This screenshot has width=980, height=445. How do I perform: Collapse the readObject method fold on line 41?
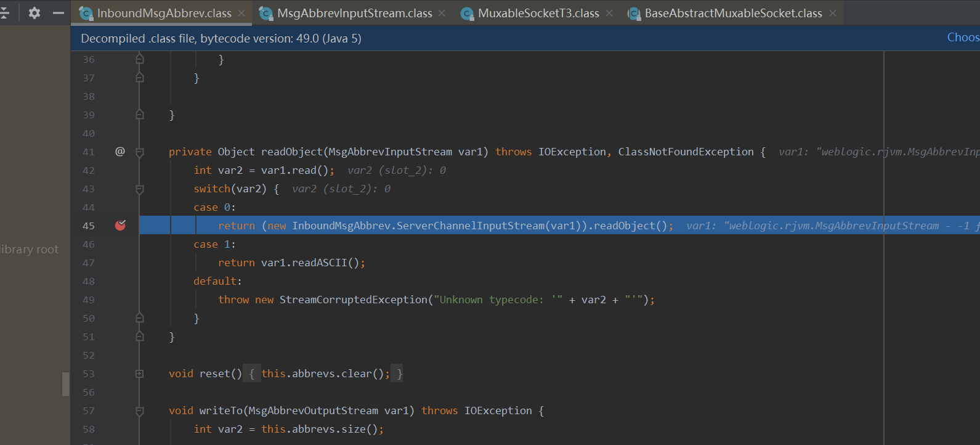[140, 152]
